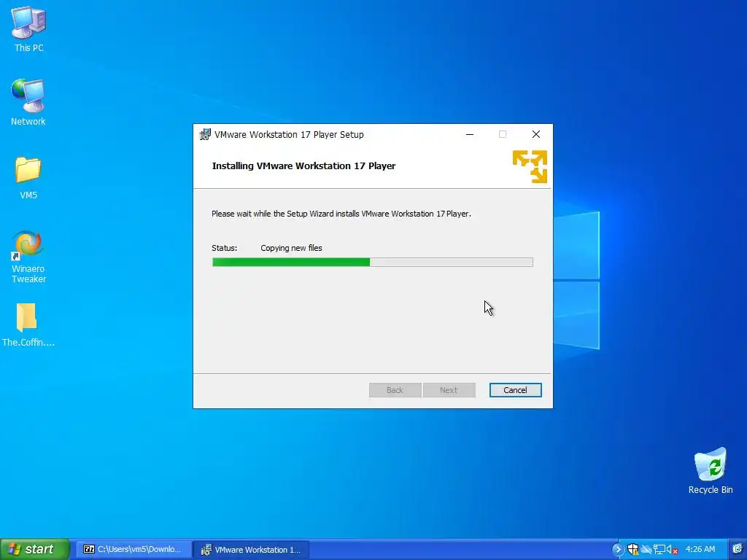Close the VMware Setup window

(x=536, y=134)
